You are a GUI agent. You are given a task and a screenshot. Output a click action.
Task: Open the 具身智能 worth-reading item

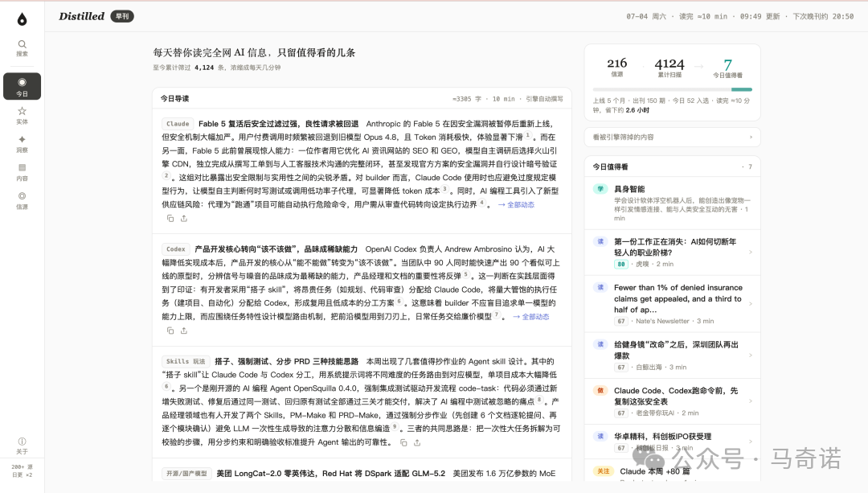click(673, 203)
